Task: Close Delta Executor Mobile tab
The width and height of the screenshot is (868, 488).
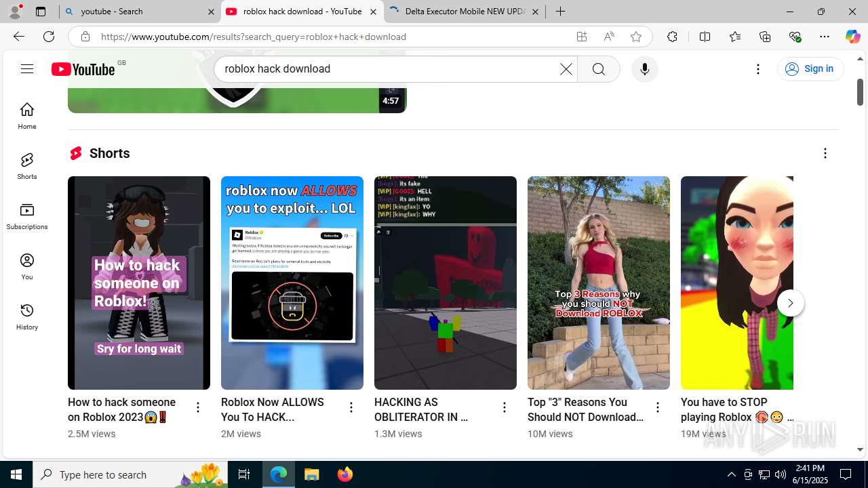Action: pyautogui.click(x=535, y=12)
